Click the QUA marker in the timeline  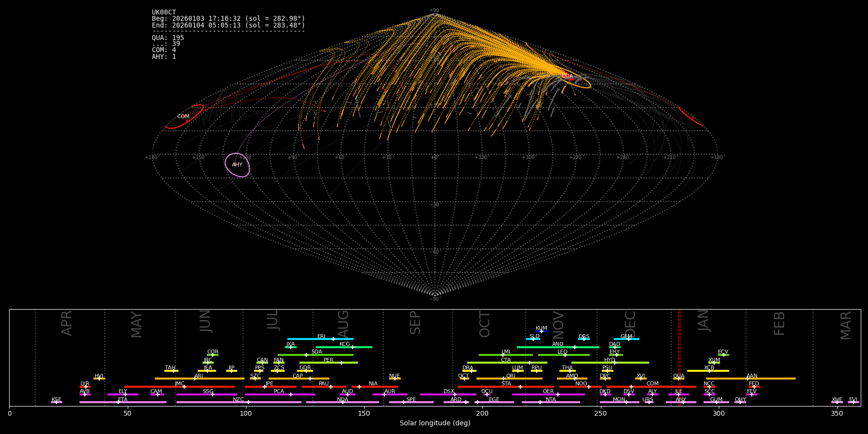point(678,379)
